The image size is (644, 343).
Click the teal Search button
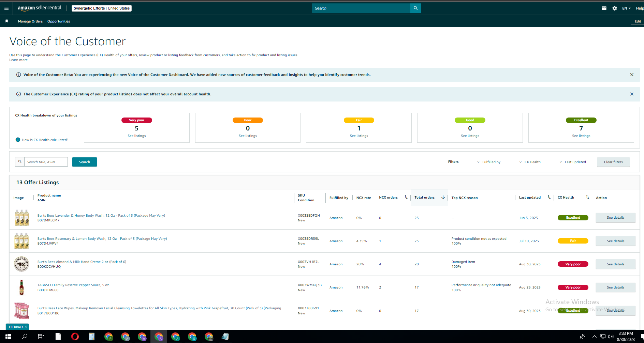pyautogui.click(x=85, y=162)
